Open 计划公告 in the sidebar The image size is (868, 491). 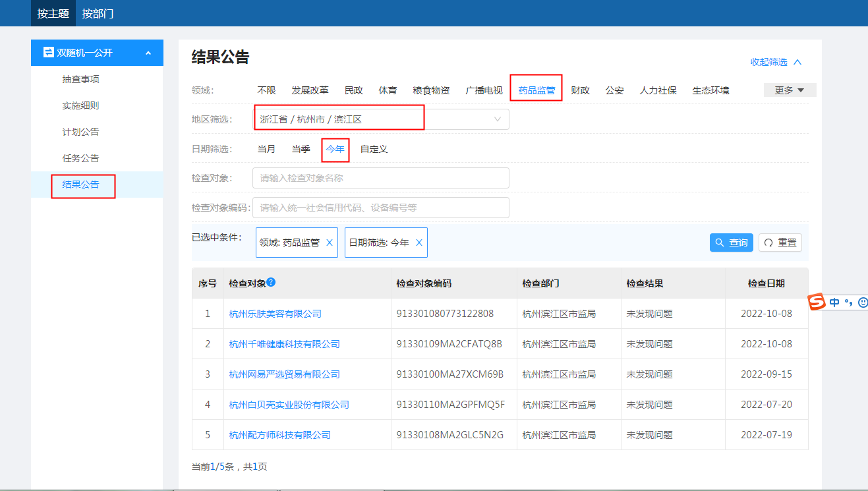[x=80, y=132]
